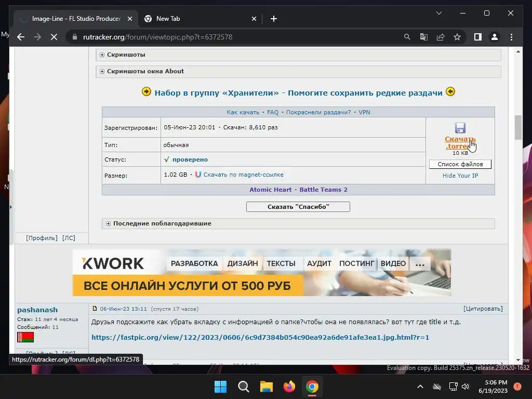Click the ... item in Kwork banner

point(420,263)
